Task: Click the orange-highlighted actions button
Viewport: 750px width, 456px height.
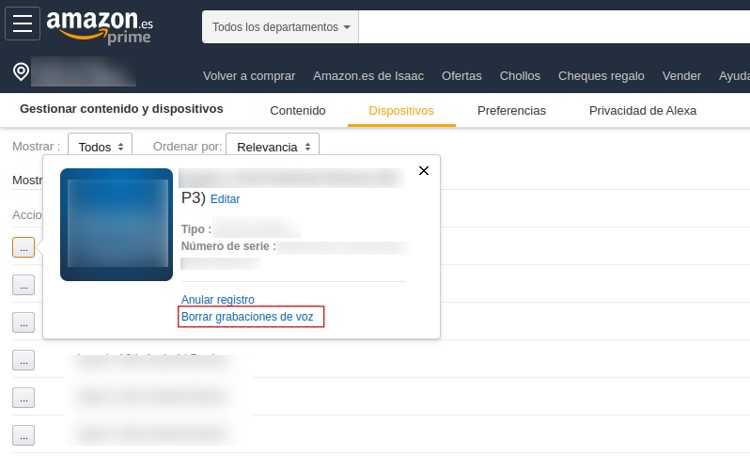Action: 23,247
